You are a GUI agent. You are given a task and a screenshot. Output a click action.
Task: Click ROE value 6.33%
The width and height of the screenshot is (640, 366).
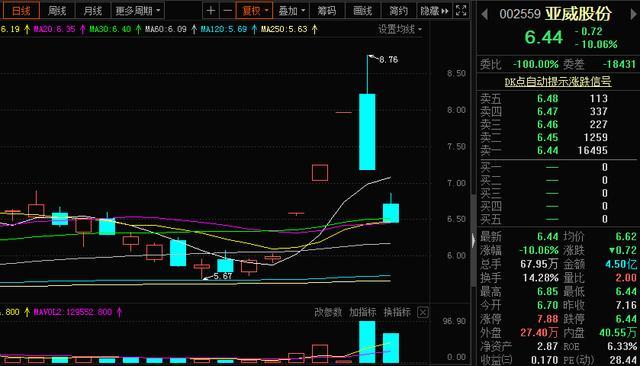622,346
